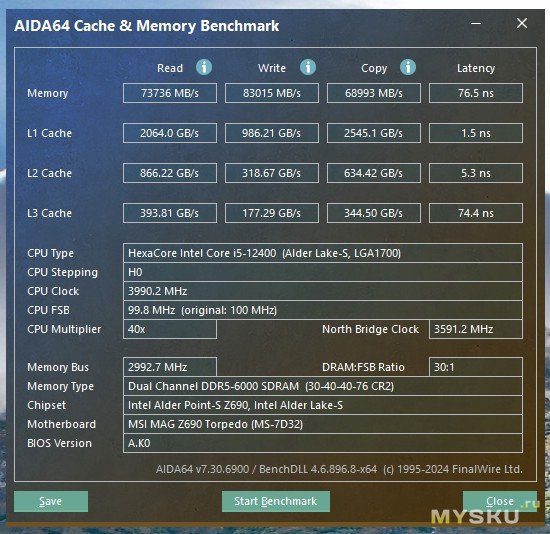Select the North Bridge Clock 3591.2 MHz field
This screenshot has height=534, width=550.
point(476,329)
